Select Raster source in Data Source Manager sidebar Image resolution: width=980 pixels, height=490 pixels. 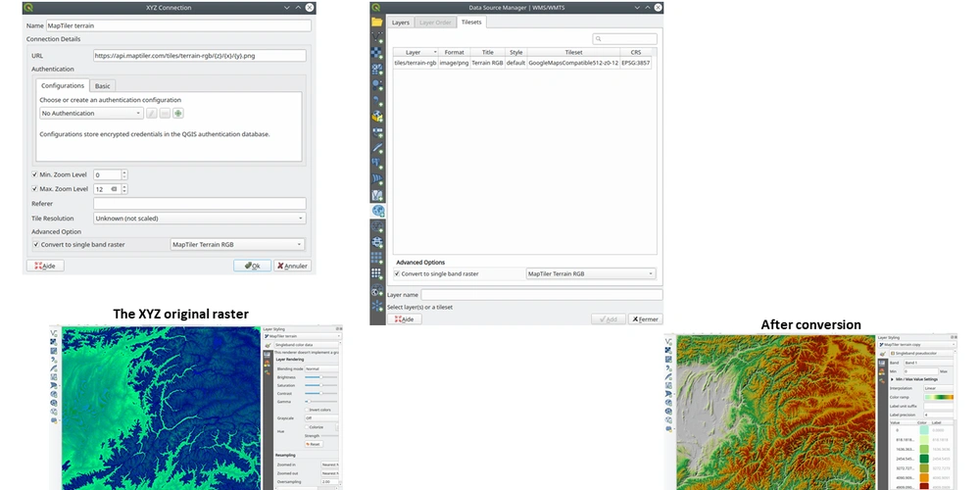pos(377,53)
